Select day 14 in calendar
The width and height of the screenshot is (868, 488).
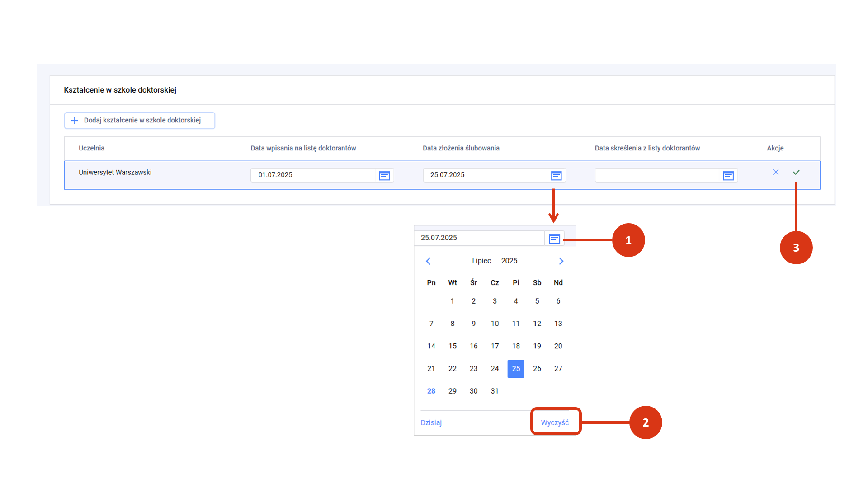[x=431, y=346]
